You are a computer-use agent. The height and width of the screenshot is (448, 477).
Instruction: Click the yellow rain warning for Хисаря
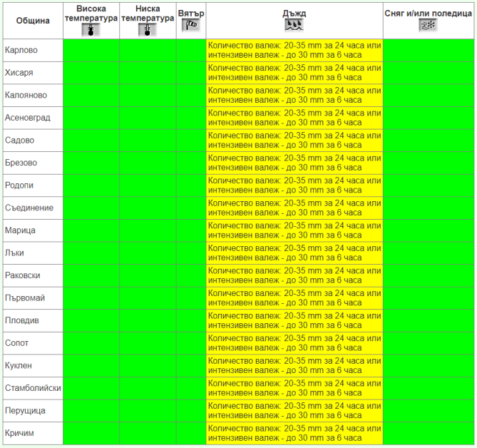pyautogui.click(x=294, y=73)
